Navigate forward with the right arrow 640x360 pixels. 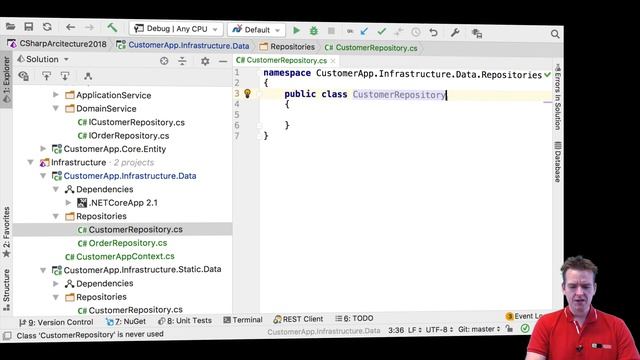point(89,28)
